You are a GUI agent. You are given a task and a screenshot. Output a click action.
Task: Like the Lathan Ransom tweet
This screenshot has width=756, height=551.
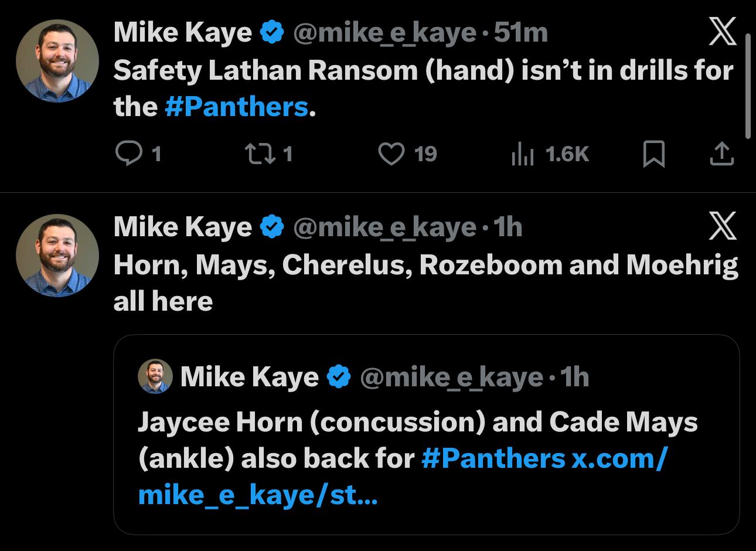(392, 154)
